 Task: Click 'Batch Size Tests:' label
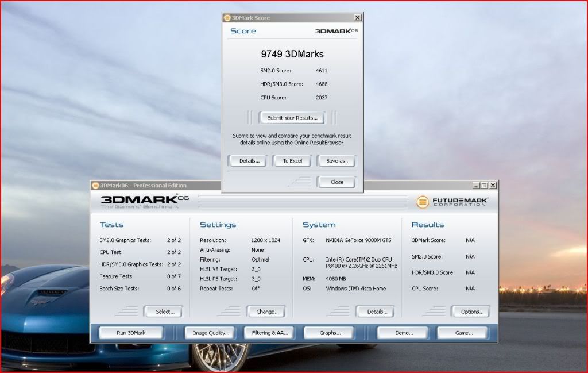[x=119, y=289]
